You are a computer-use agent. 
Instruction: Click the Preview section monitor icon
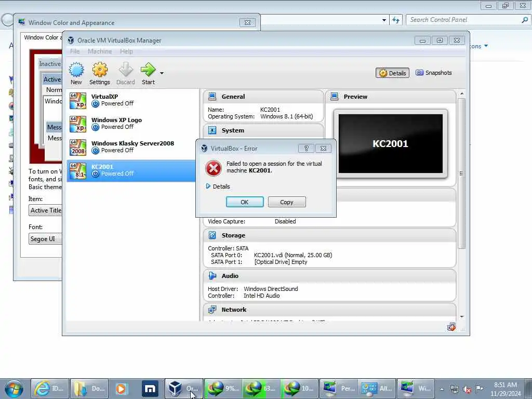[334, 96]
